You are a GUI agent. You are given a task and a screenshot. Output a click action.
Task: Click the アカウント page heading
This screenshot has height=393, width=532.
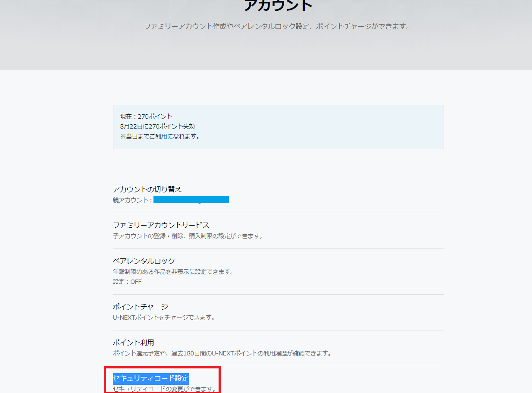coord(278,6)
